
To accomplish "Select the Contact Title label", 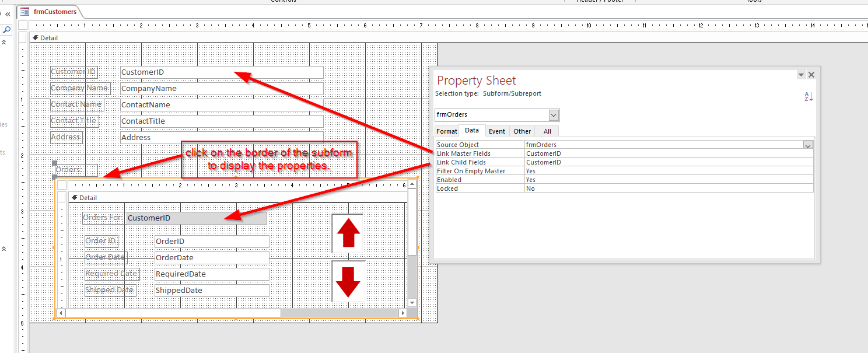I will pyautogui.click(x=75, y=121).
